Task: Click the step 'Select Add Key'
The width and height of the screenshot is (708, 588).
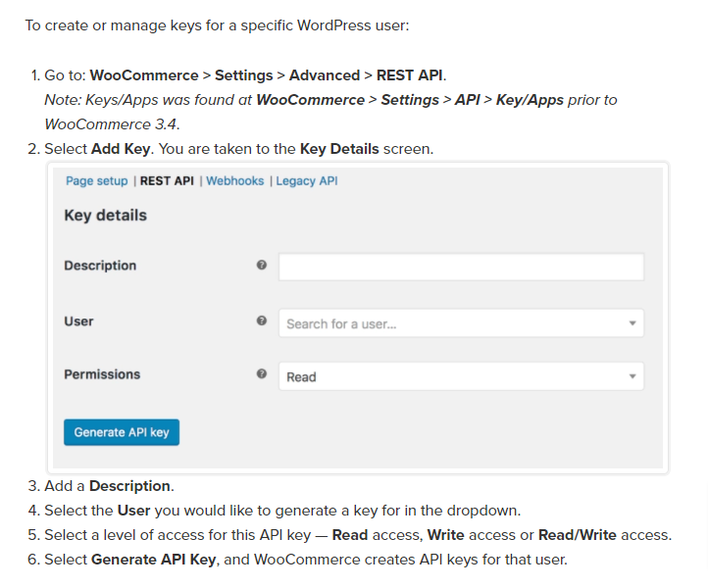Action: [x=239, y=149]
